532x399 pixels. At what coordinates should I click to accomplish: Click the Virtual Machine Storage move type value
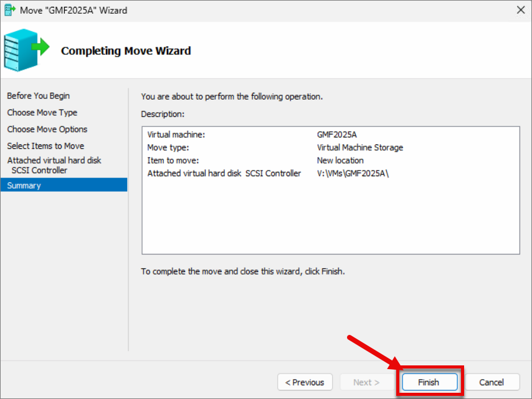click(359, 148)
